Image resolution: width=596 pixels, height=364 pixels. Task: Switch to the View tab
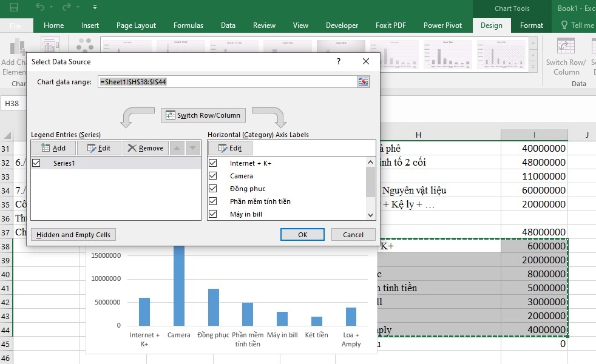[x=300, y=25]
